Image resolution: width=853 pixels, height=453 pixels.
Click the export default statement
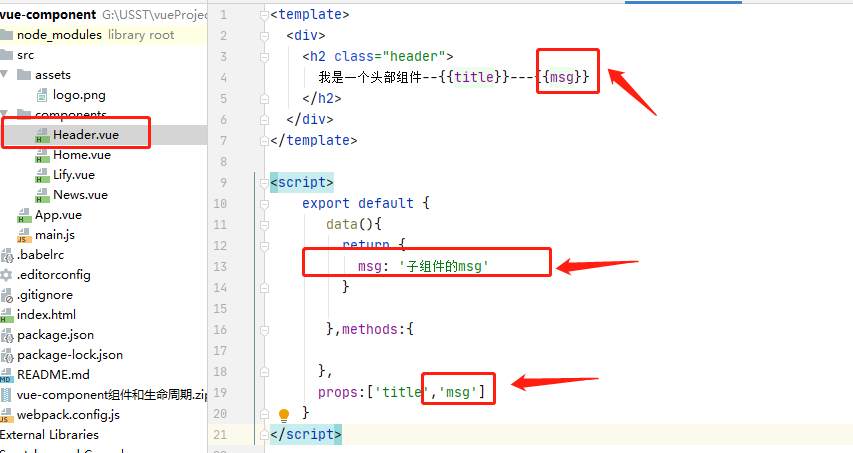pyautogui.click(x=357, y=203)
